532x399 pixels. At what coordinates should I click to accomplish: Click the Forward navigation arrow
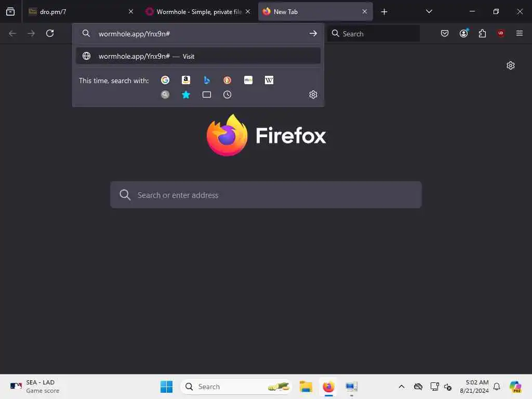coord(31,33)
